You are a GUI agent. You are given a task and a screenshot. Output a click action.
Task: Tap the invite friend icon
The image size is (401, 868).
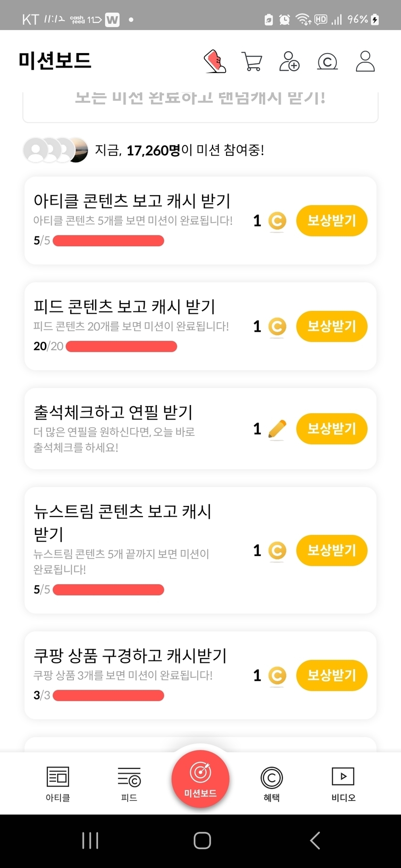click(289, 62)
